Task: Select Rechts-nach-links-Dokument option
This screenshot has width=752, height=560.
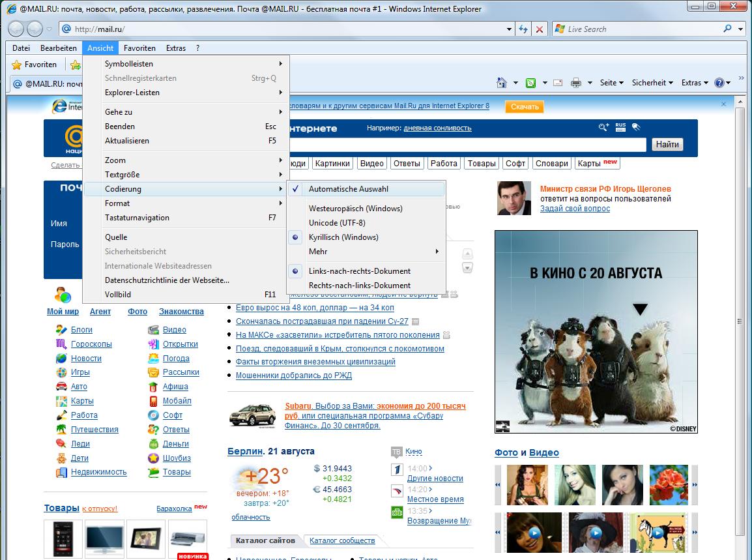Action: pyautogui.click(x=366, y=286)
